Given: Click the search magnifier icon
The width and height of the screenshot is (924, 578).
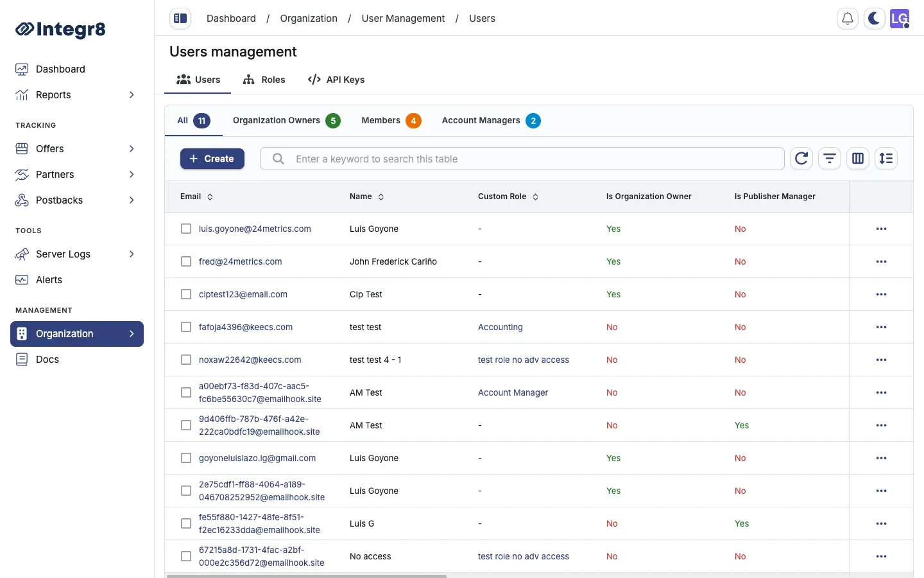Looking at the screenshot, I should [278, 159].
